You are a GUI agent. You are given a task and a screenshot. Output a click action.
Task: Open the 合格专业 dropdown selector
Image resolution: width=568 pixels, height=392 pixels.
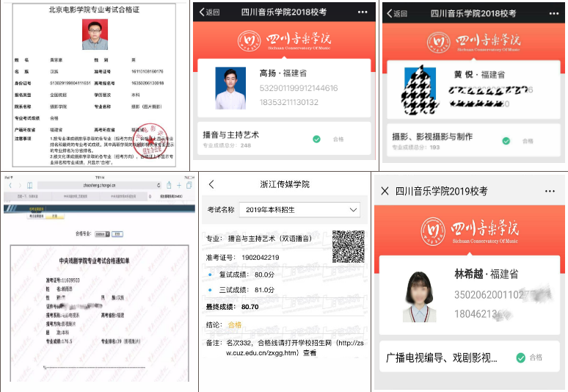pyautogui.click(x=102, y=234)
